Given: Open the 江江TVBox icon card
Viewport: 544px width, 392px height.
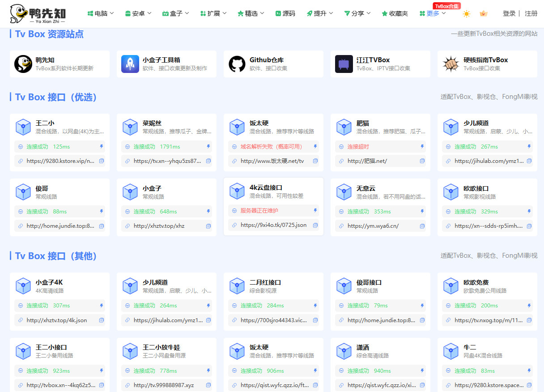Looking at the screenshot, I should [344, 64].
